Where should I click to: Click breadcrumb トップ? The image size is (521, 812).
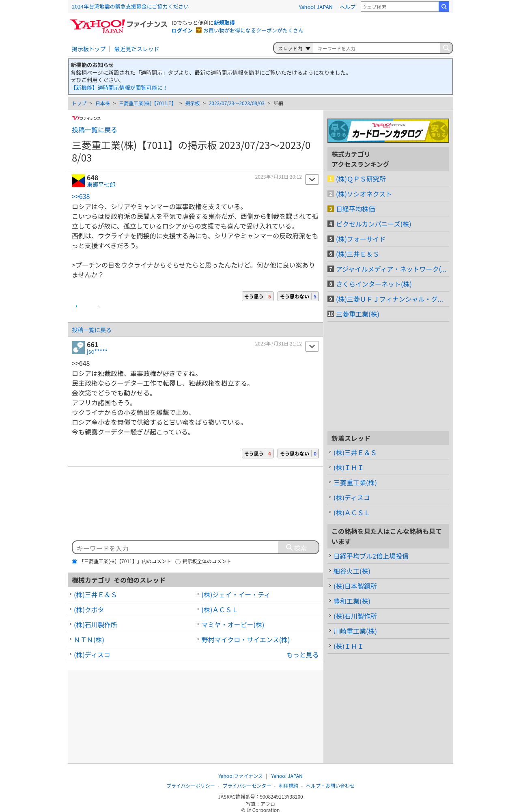click(79, 104)
